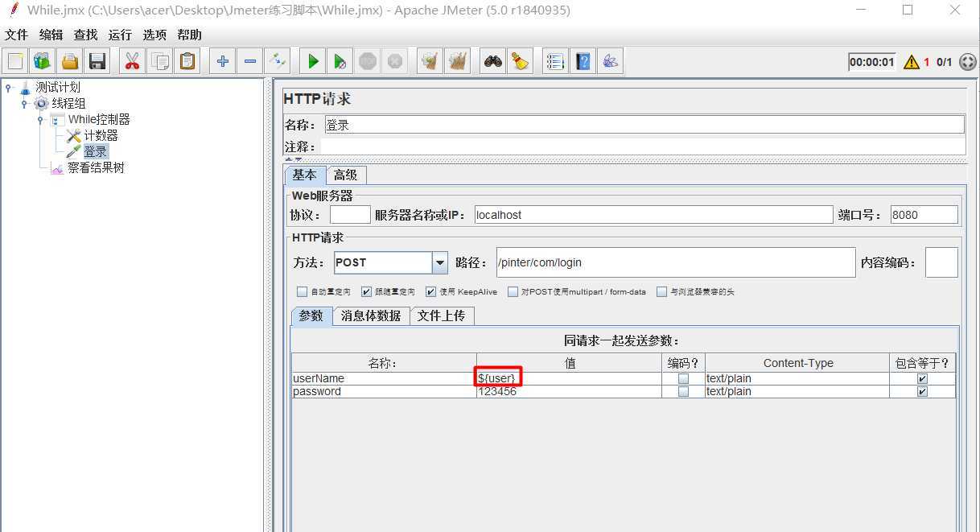Check 编码? box for password row

(683, 392)
